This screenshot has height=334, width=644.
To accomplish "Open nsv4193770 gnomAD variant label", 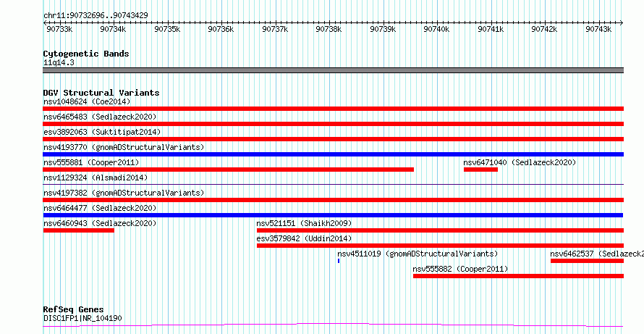I will pos(124,147).
